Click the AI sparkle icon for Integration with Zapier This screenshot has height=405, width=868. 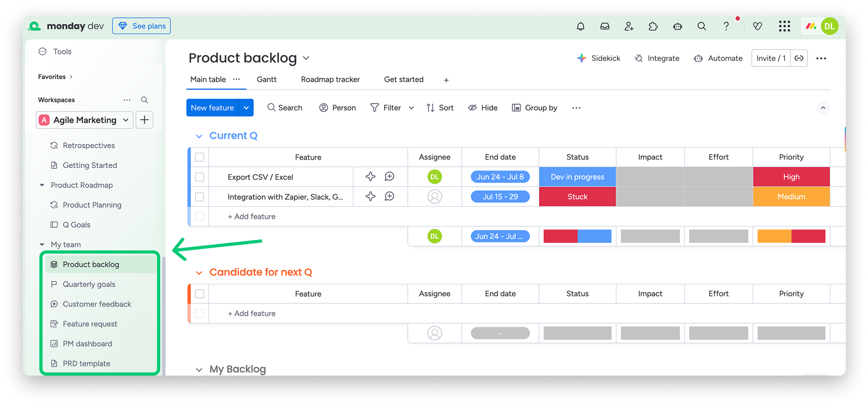[371, 197]
